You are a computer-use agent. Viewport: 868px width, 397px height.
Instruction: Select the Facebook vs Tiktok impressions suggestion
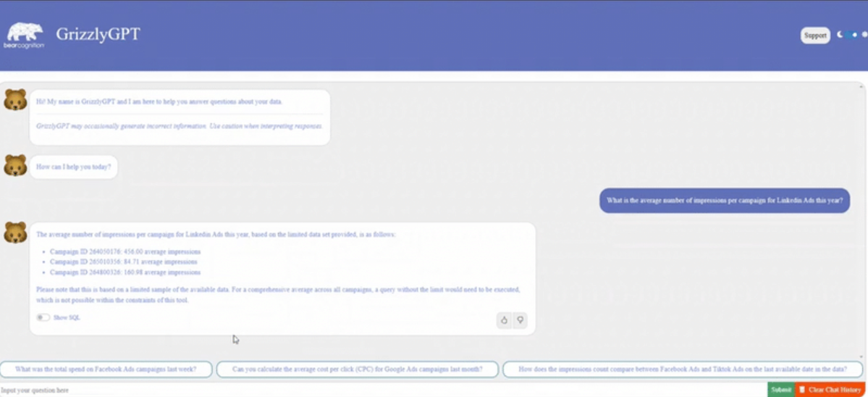(683, 369)
